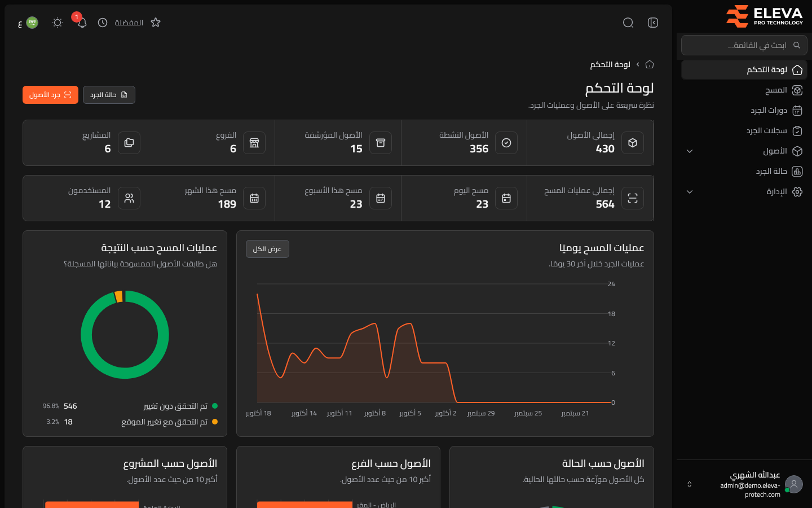The image size is (812, 508).
Task: Click the مسح هذا الأسبوع calendar icon
Action: point(381,198)
